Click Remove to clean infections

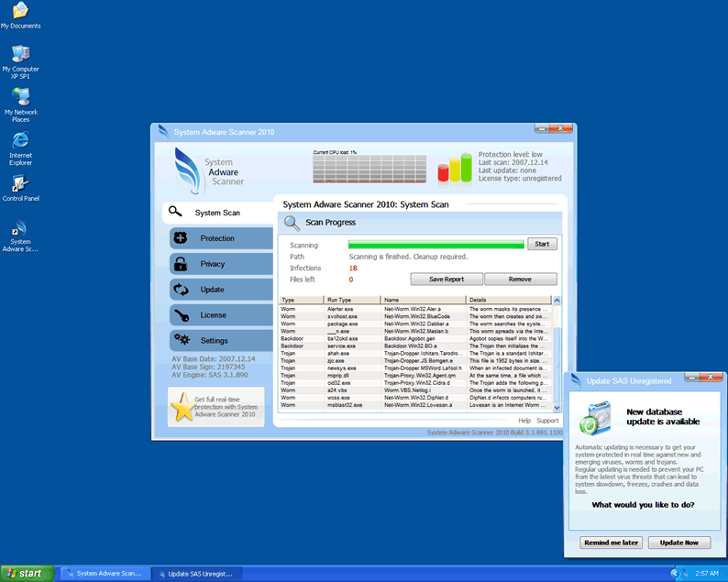(520, 280)
